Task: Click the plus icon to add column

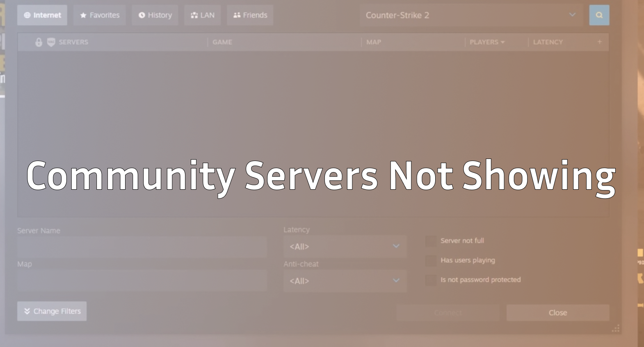Action: click(599, 42)
